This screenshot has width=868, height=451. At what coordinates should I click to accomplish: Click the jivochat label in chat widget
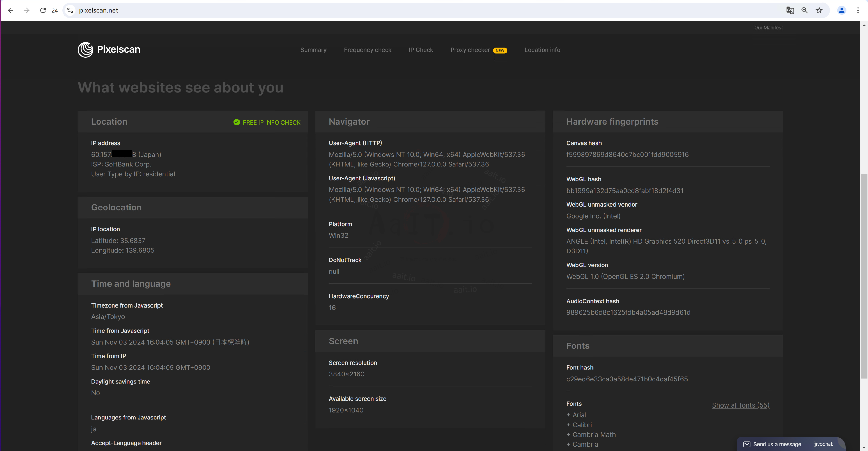pos(823,444)
